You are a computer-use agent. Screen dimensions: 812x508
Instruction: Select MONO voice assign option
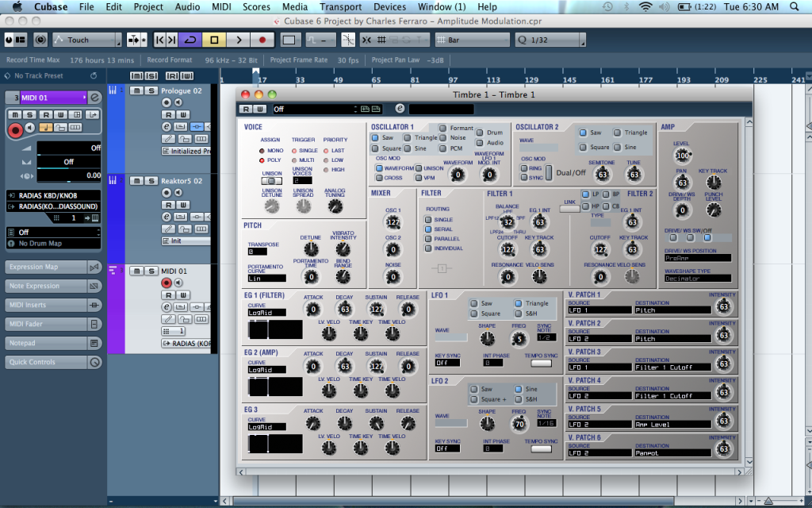(x=262, y=151)
